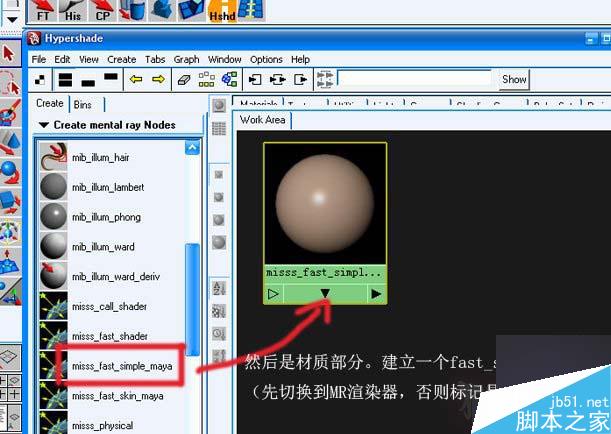Viewport: 611px width, 434px height.
Task: Show output connections icon
Action: coord(301,79)
